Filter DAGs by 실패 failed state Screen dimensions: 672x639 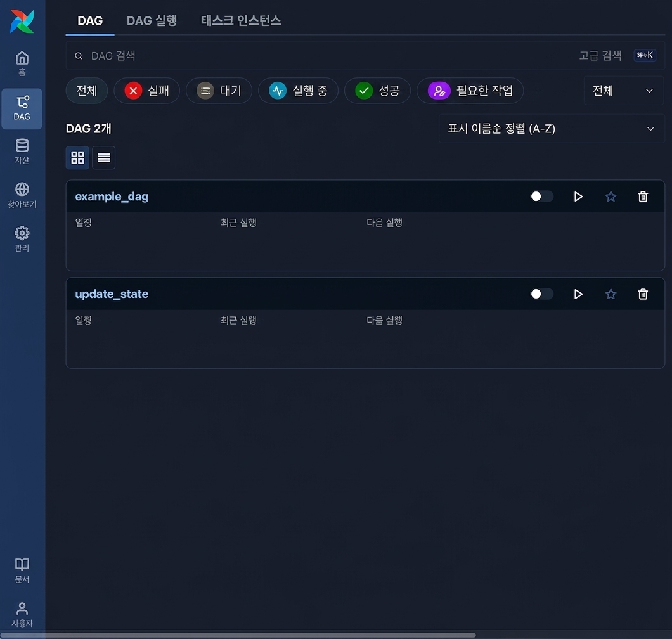[x=146, y=91]
